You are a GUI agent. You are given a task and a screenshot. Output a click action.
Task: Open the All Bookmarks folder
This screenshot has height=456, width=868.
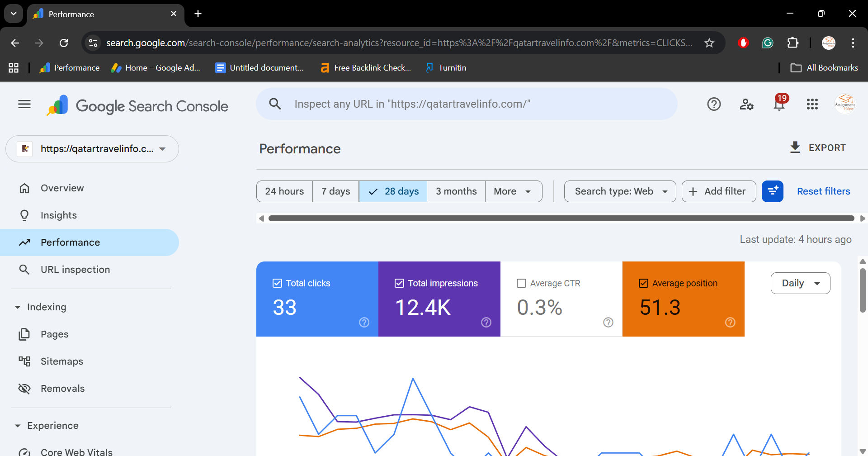pyautogui.click(x=824, y=68)
